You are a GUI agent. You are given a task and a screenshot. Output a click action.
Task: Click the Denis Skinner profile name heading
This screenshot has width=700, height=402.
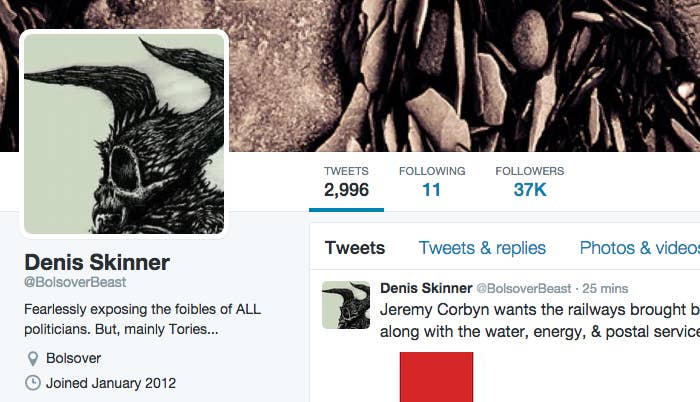97,262
